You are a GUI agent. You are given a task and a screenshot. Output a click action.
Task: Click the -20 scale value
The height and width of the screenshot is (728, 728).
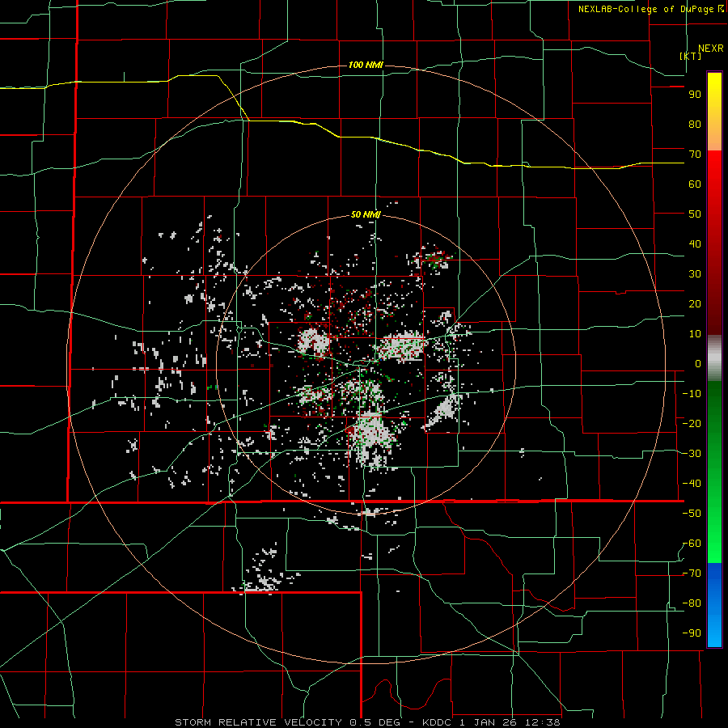click(x=692, y=423)
